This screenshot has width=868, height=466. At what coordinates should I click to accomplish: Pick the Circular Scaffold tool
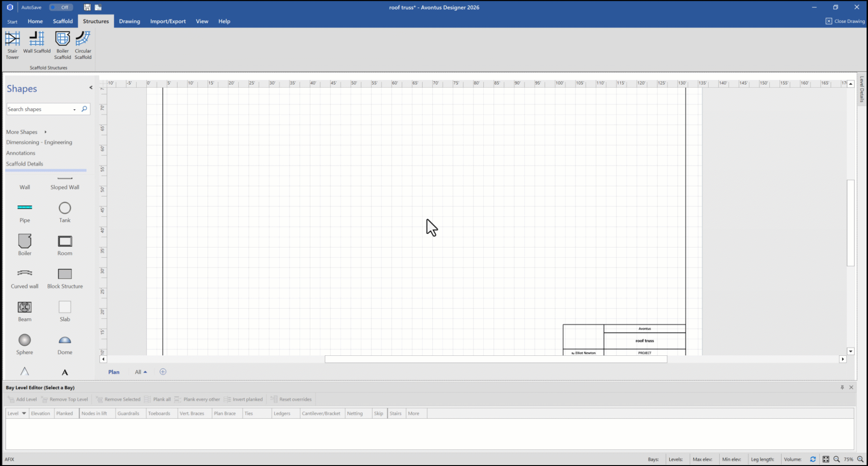pyautogui.click(x=83, y=45)
